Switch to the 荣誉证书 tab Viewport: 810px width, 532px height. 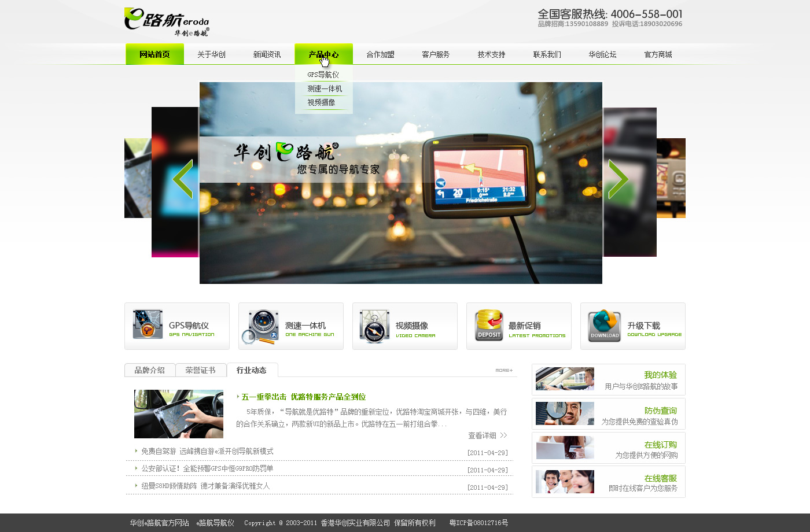tap(201, 370)
